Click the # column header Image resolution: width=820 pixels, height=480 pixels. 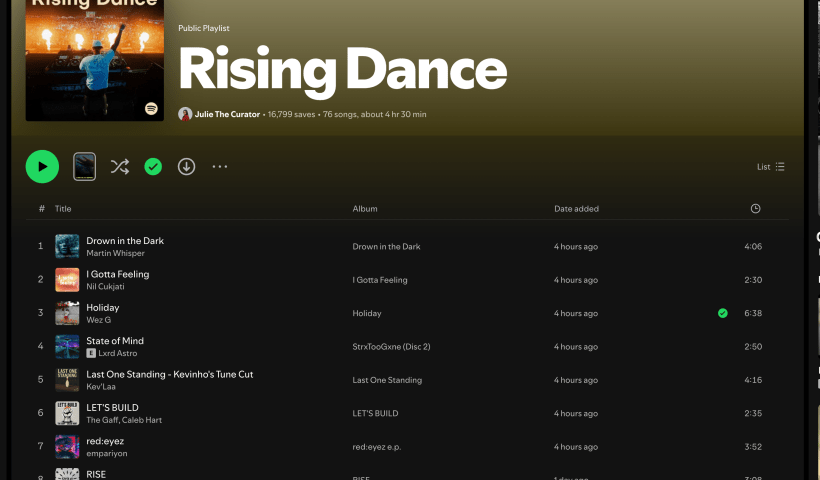click(x=41, y=209)
